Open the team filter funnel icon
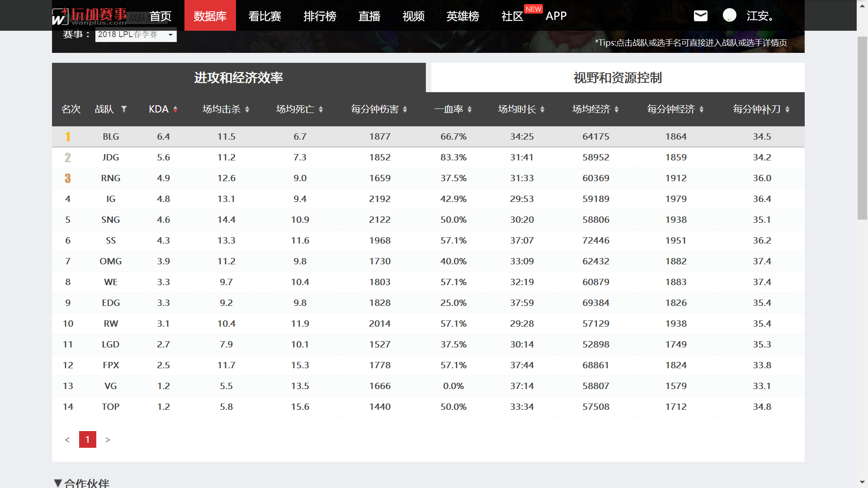The height and width of the screenshot is (488, 868). coord(124,109)
